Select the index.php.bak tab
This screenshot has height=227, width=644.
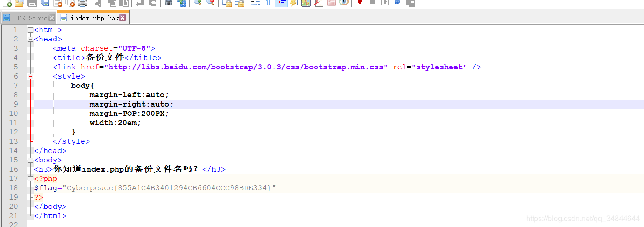[93, 18]
